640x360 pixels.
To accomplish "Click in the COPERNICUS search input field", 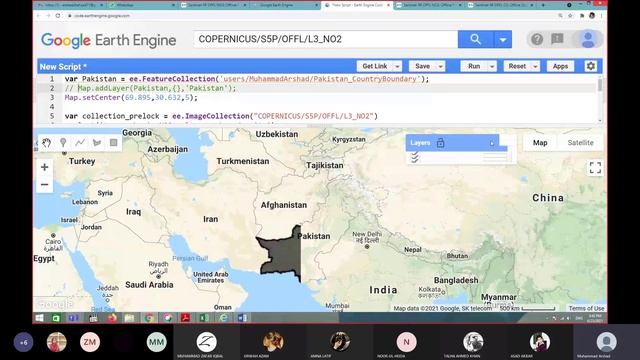I will [326, 39].
